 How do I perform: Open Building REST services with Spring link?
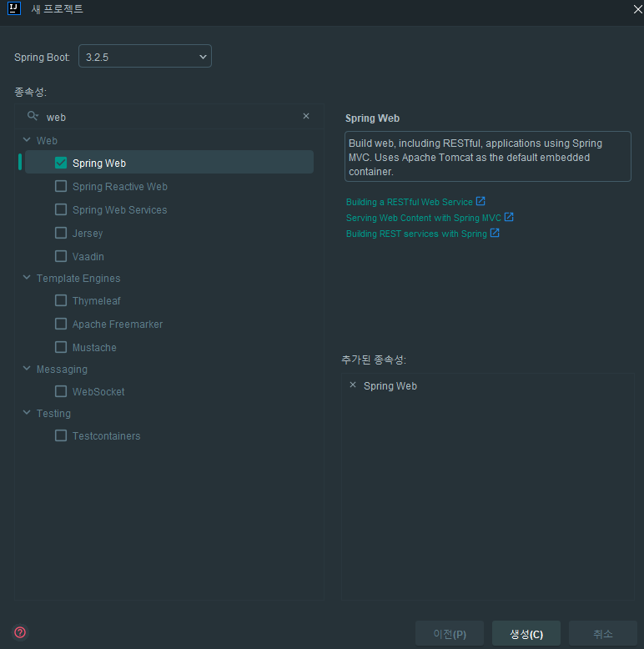[416, 234]
